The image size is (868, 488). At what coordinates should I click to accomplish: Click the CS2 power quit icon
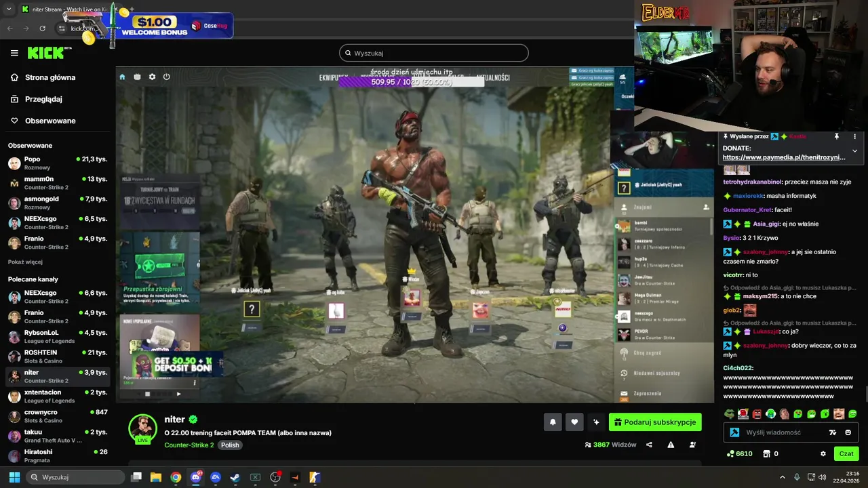(166, 77)
